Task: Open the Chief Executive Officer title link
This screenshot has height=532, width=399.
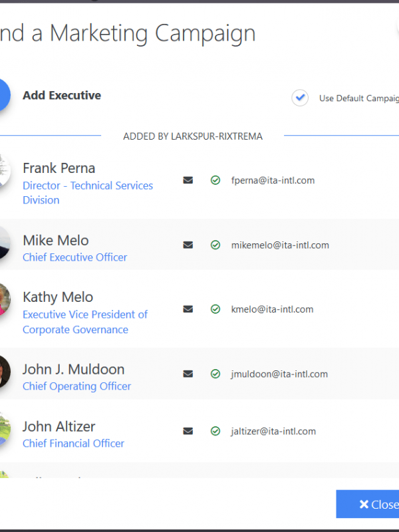Action: pyautogui.click(x=74, y=257)
